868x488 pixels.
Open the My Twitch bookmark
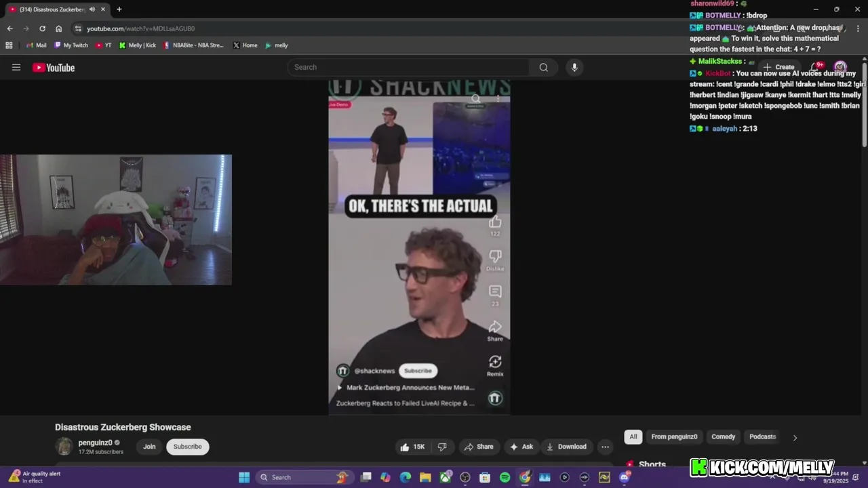[x=71, y=45]
